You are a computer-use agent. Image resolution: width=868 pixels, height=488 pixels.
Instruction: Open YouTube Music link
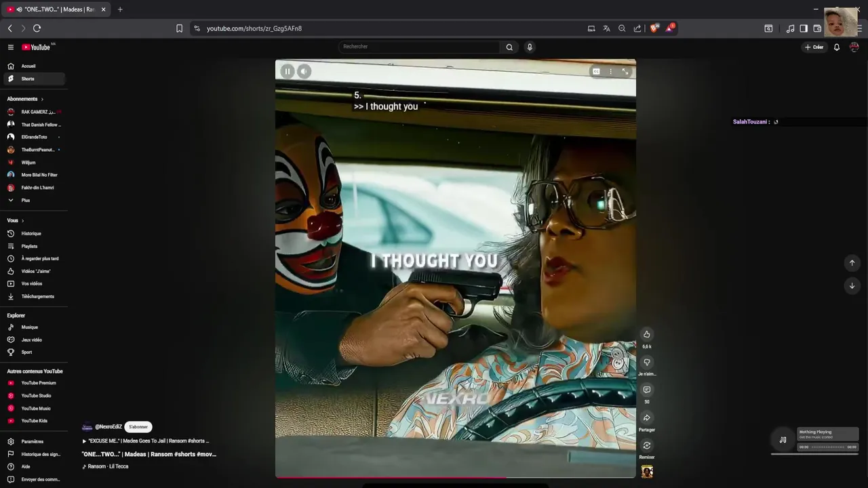pos(34,409)
